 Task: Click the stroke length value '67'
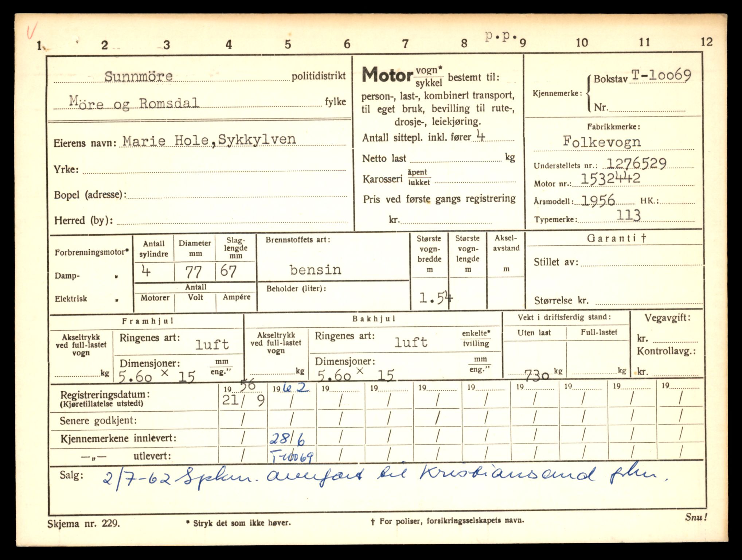pos(228,271)
